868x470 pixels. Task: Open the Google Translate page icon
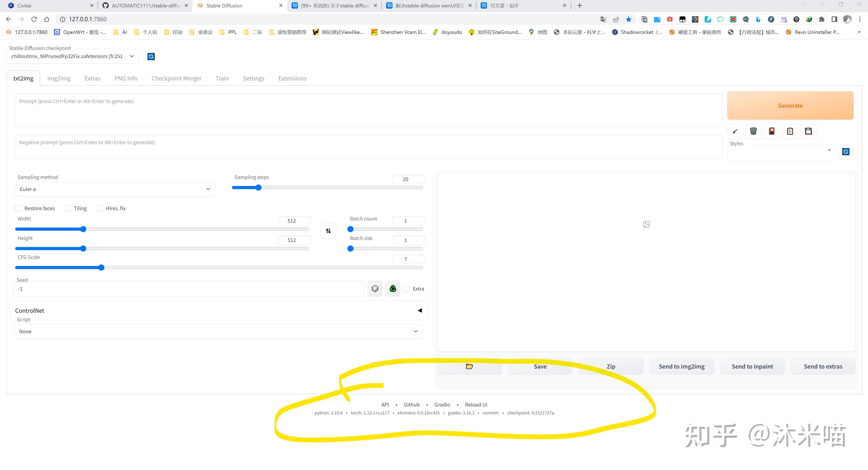click(x=603, y=19)
